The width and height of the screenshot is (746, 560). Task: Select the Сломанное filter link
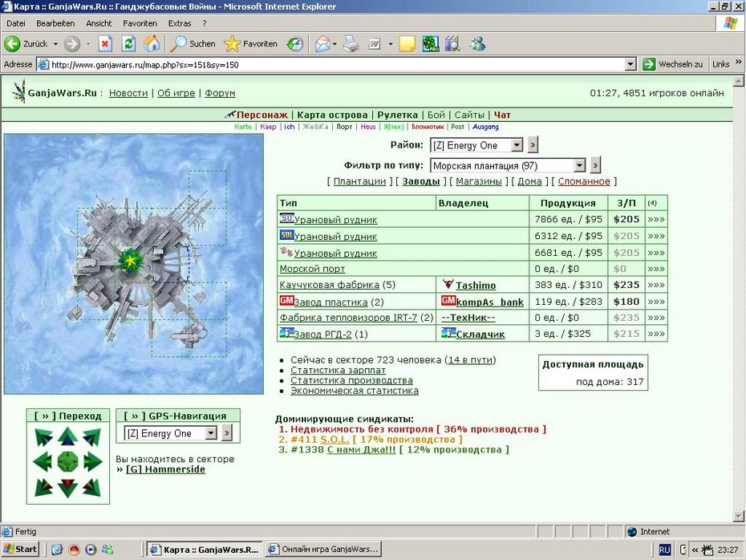coord(584,181)
